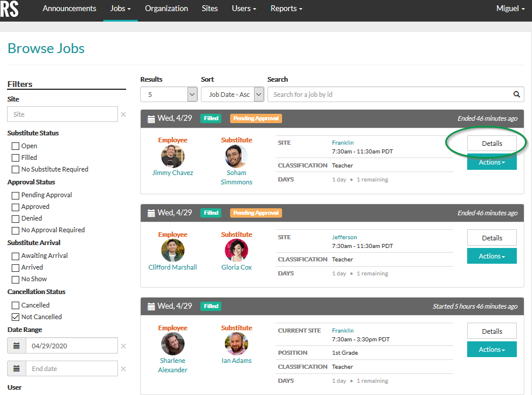The width and height of the screenshot is (532, 395).
Task: Open Details for Jimmy Chavez job
Action: [x=492, y=144]
